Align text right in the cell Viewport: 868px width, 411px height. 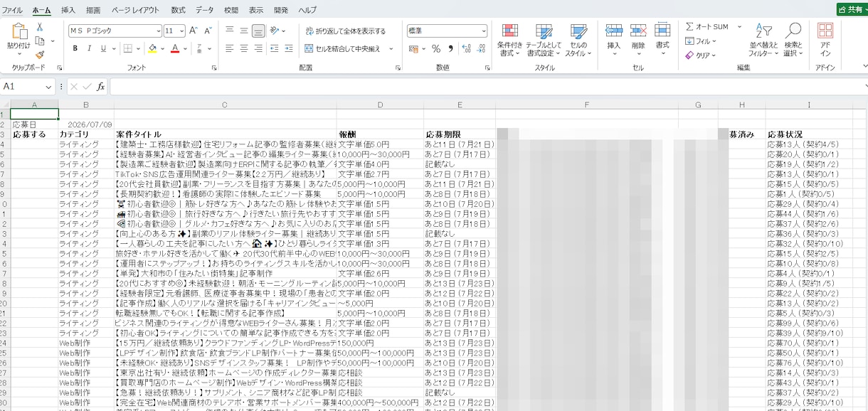(259, 48)
